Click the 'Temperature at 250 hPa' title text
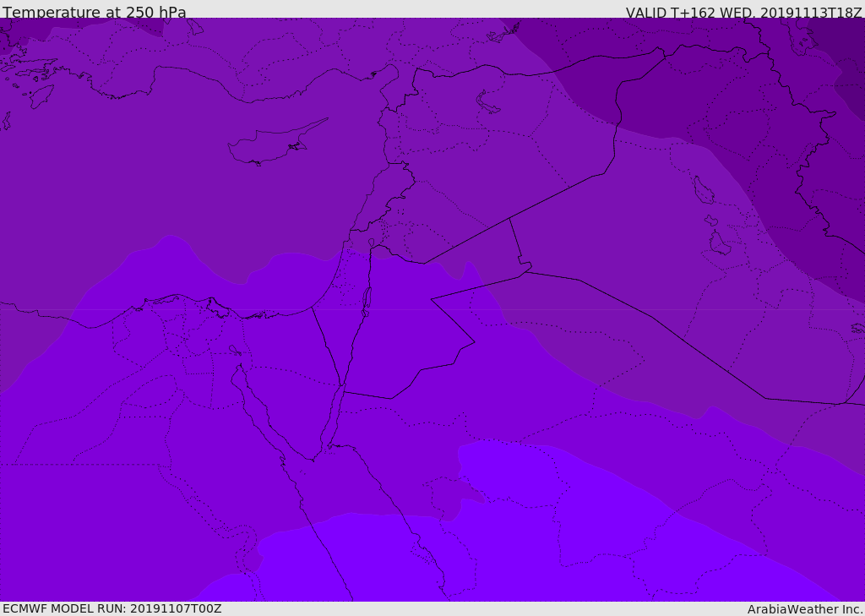This screenshot has height=616, width=865. [95, 12]
